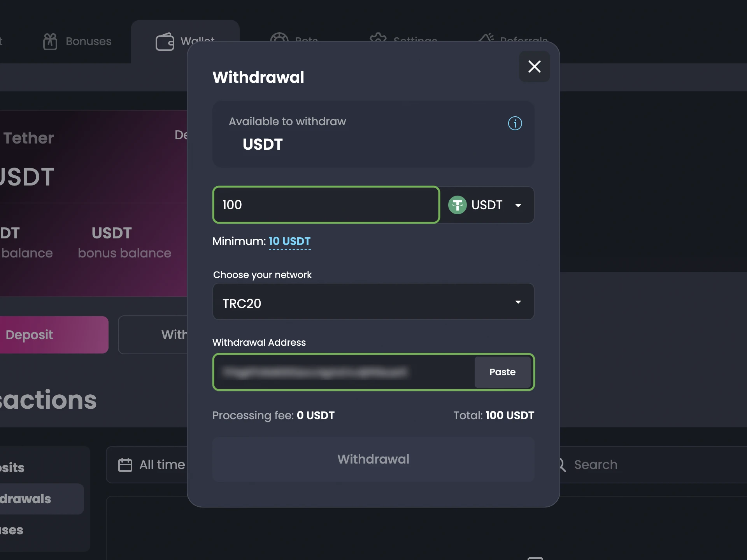Click the Withdrawal submit button

point(373,459)
